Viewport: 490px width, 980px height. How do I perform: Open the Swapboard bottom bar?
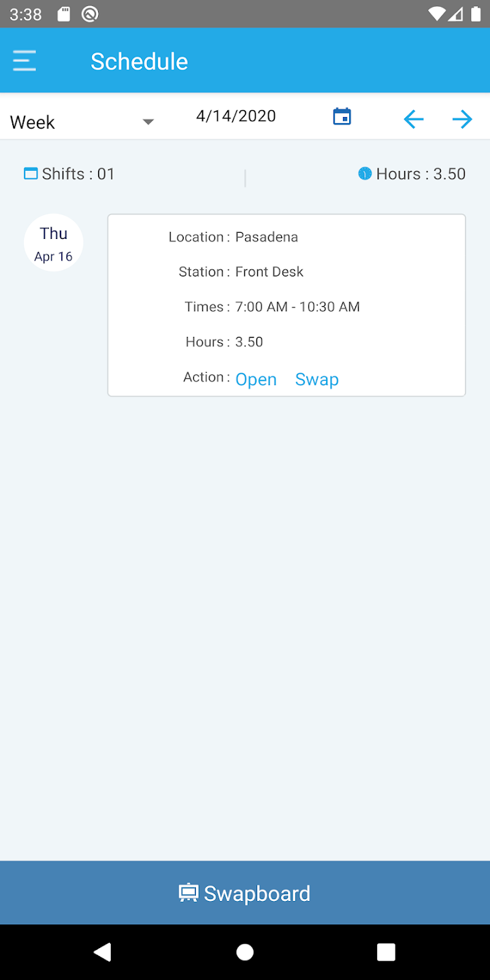[245, 893]
